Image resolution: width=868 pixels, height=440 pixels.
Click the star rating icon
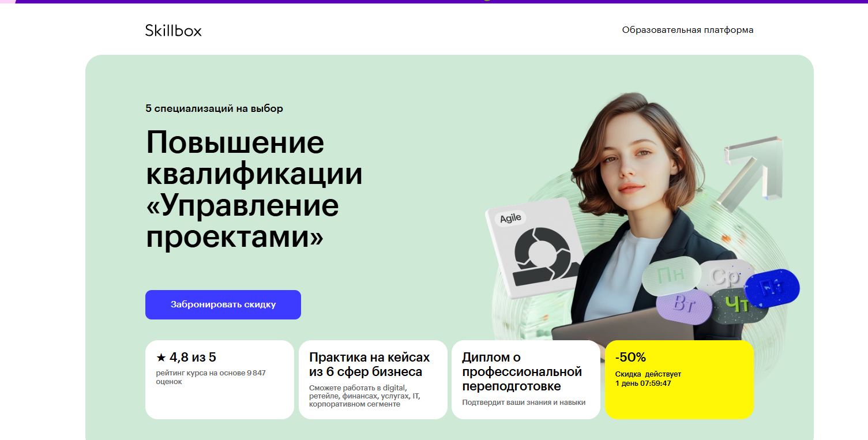pos(161,358)
